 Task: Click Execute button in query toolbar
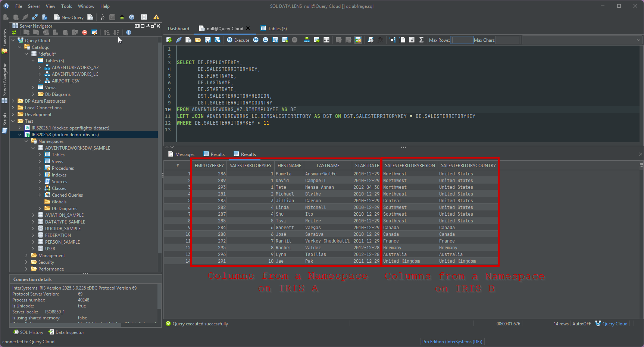pyautogui.click(x=238, y=40)
